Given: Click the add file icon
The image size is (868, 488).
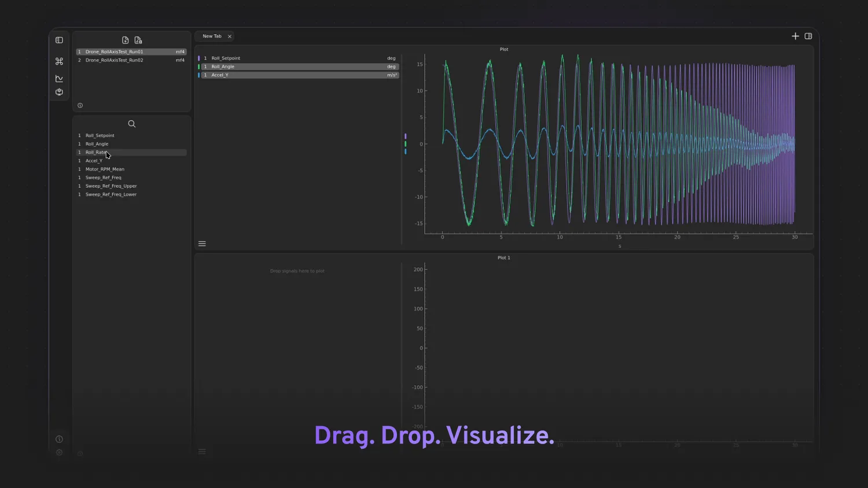Looking at the screenshot, I should coord(125,40).
